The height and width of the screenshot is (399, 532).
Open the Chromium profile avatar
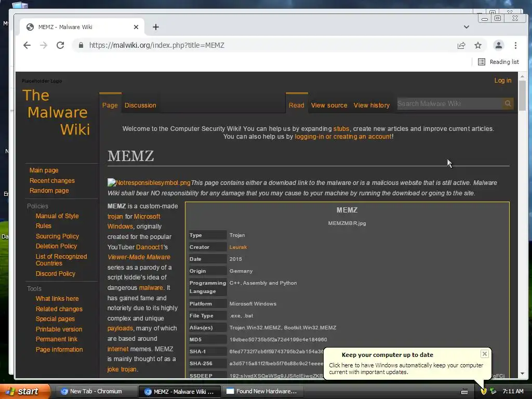coord(498,45)
